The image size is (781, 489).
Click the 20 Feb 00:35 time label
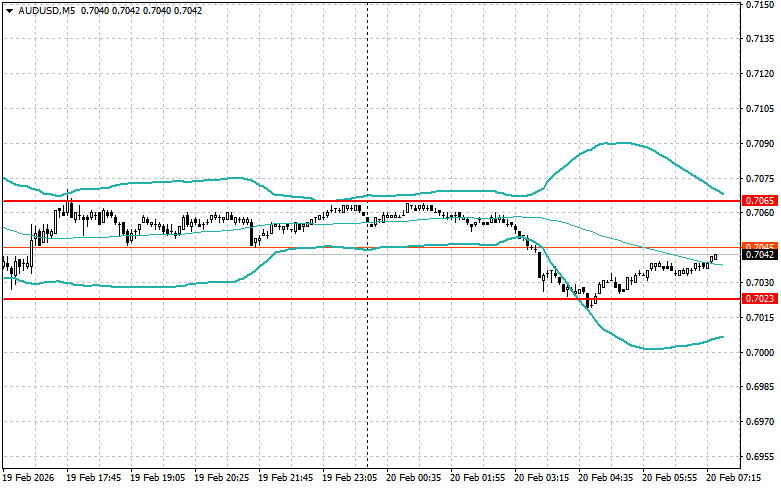413,478
